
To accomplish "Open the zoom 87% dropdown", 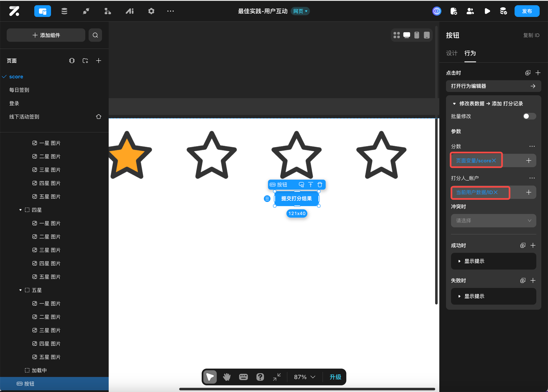I will pyautogui.click(x=305, y=377).
